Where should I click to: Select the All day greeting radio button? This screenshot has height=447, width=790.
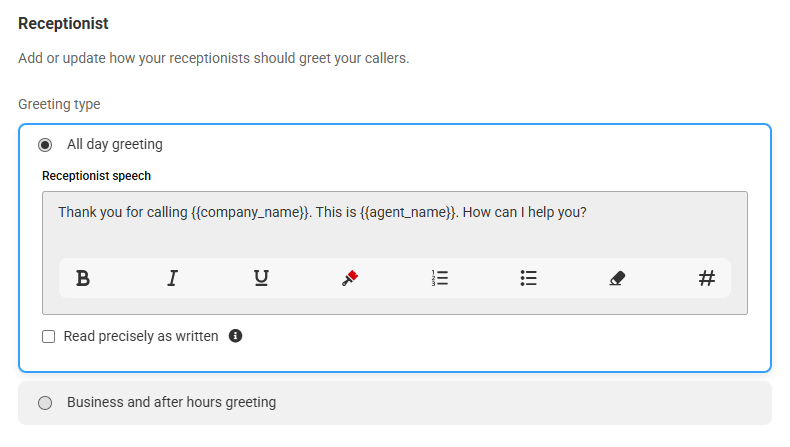pos(45,145)
